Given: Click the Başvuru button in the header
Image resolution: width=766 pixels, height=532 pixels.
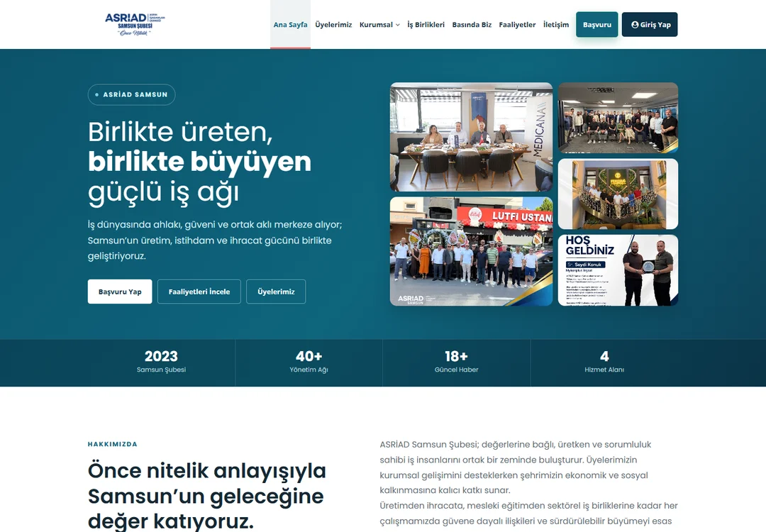Looking at the screenshot, I should click(x=597, y=24).
